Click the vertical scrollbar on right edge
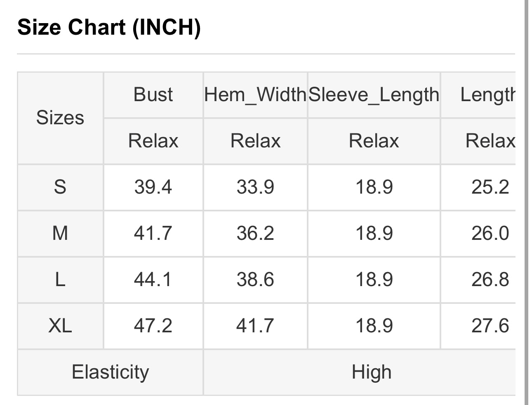 527,202
